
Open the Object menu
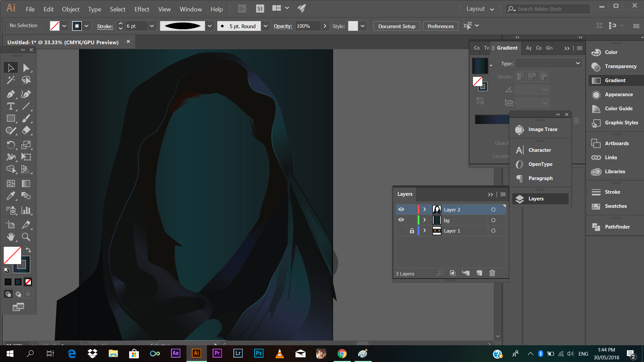[x=71, y=9]
